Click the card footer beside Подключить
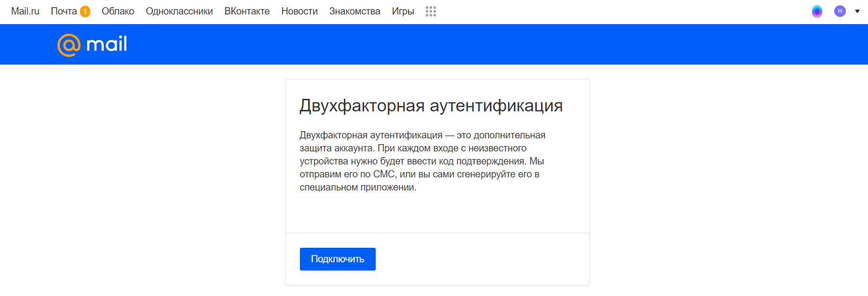This screenshot has height=296, width=868. (x=482, y=259)
